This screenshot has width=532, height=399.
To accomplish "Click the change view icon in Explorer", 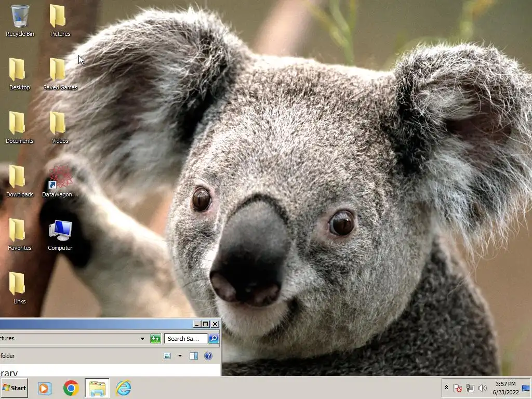I will [167, 356].
